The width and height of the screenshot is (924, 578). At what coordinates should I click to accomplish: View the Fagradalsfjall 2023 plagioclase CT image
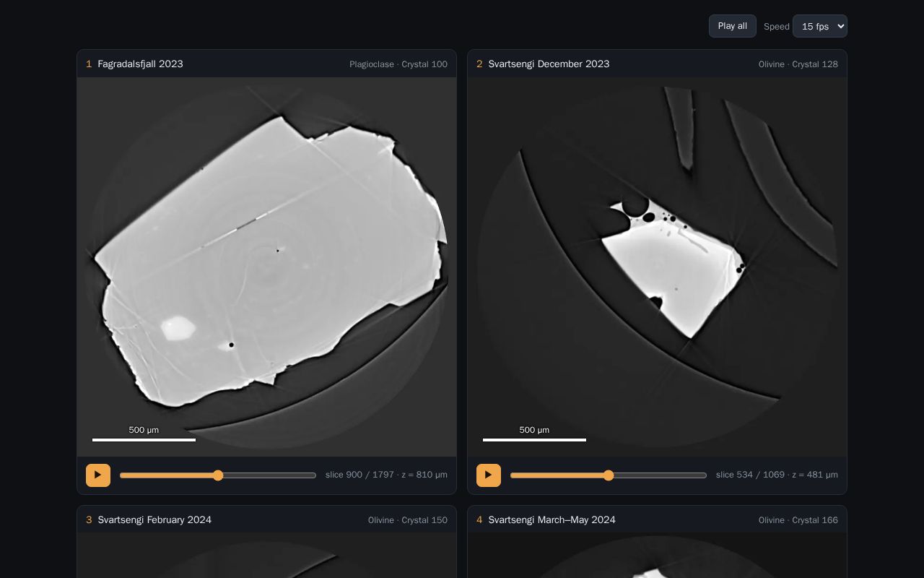click(267, 267)
